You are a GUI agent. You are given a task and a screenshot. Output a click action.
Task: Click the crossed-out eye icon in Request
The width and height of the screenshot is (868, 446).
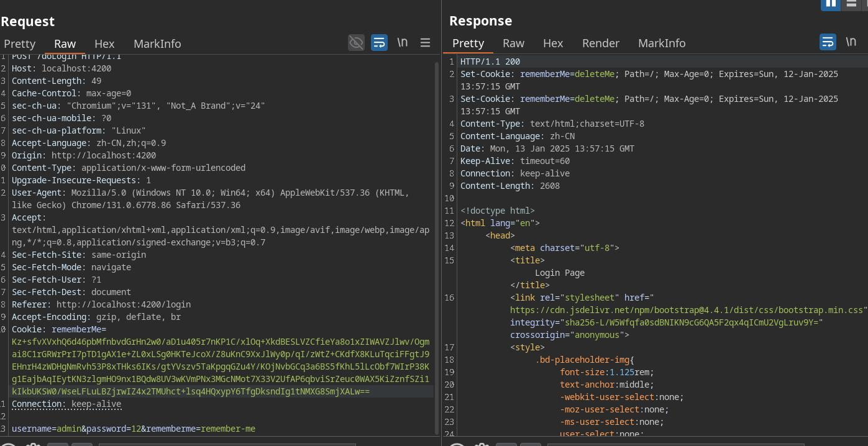[x=356, y=43]
